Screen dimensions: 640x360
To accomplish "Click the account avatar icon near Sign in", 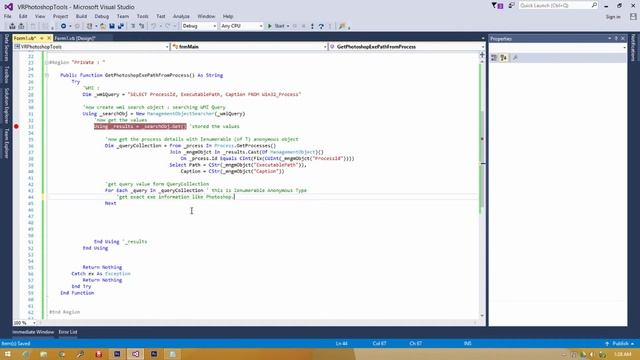I will coord(633,17).
